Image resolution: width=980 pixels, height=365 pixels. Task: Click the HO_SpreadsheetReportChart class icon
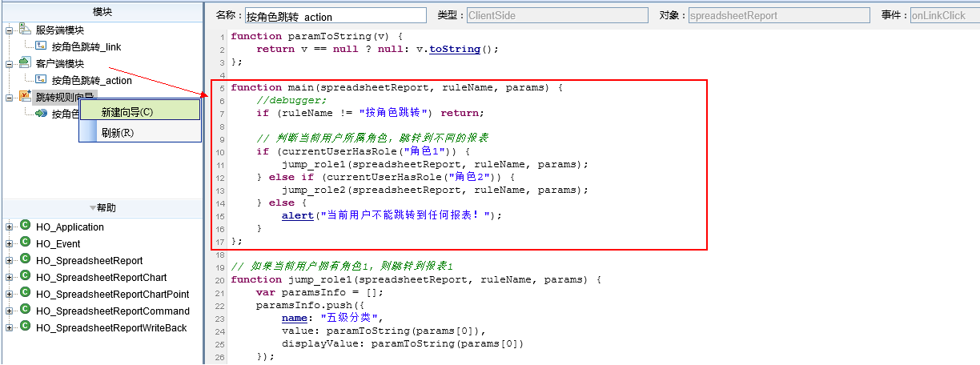(25, 277)
